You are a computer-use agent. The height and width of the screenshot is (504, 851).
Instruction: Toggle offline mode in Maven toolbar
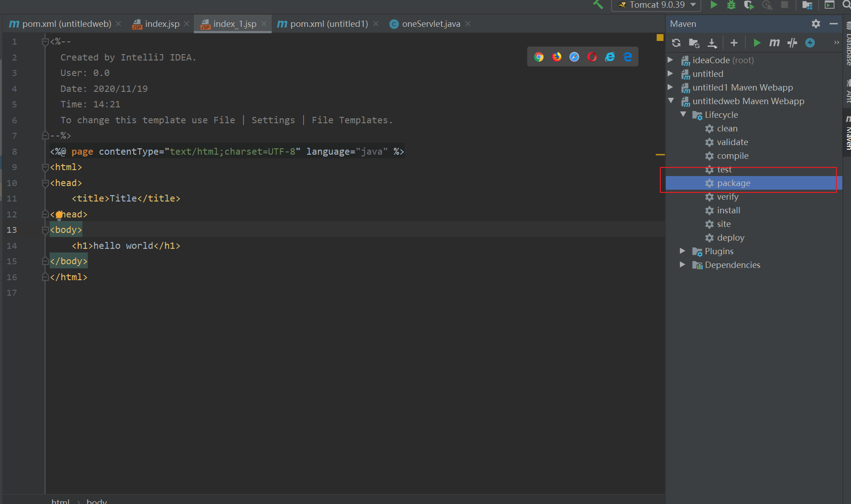(x=792, y=43)
